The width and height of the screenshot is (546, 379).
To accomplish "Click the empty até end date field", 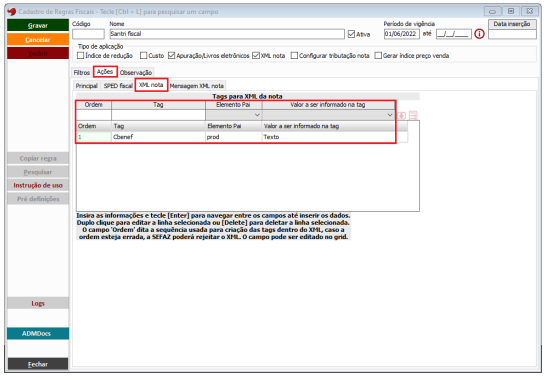I will (x=454, y=34).
